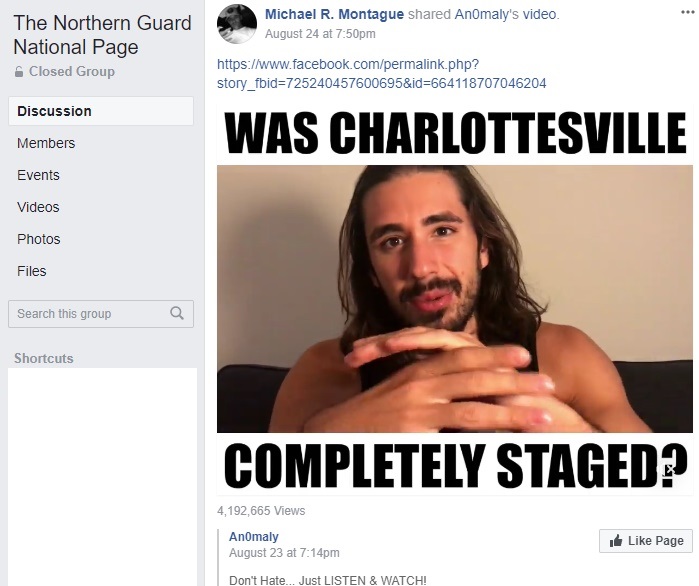This screenshot has height=586, width=699.
Task: Click Michael R. Montague's profile picture
Action: (237, 24)
